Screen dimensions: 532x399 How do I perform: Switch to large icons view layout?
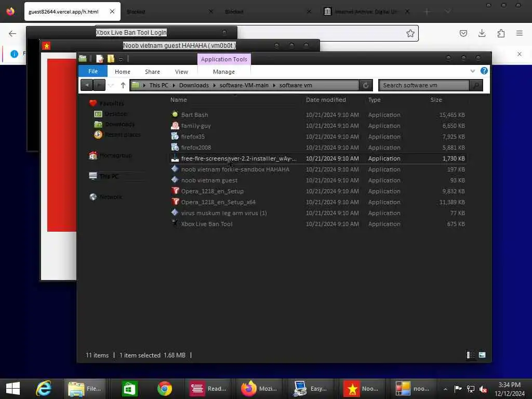pos(482,355)
